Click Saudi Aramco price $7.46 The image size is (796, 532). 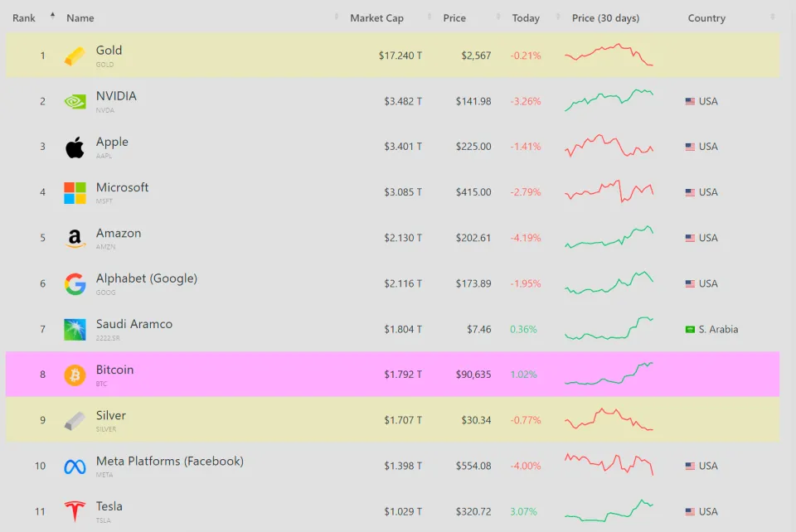479,329
